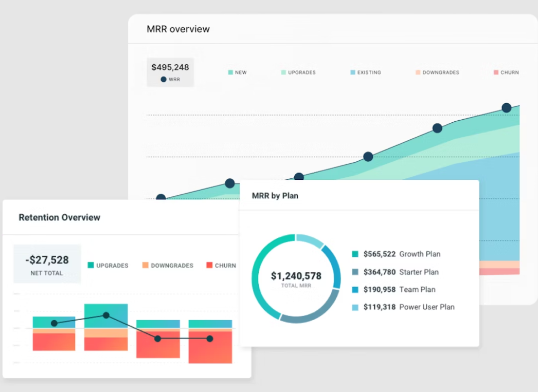Select the Retention Overview panel title

[x=59, y=217]
